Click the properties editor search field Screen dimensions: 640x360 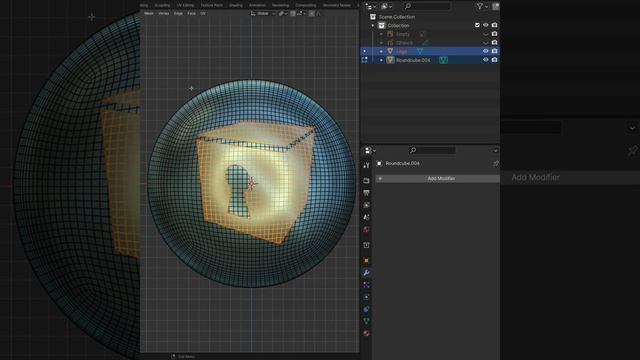tap(432, 151)
